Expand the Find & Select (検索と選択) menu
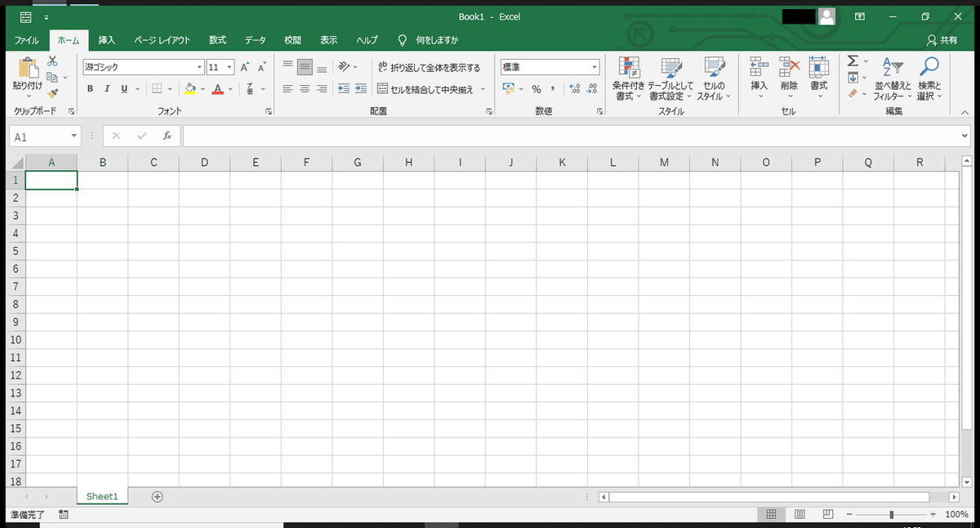 click(929, 78)
